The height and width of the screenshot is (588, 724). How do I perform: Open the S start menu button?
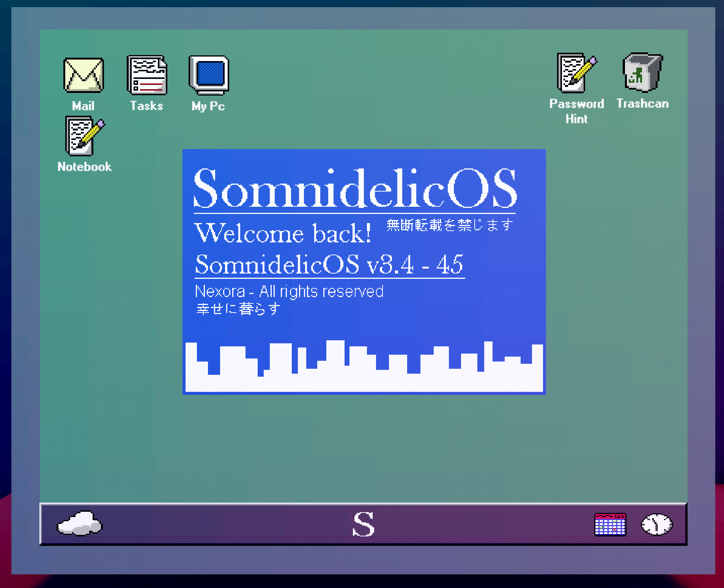tap(364, 524)
